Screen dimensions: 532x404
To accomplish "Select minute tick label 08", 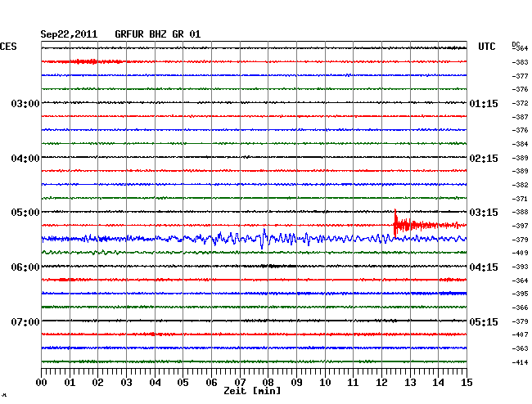I will tap(268, 383).
